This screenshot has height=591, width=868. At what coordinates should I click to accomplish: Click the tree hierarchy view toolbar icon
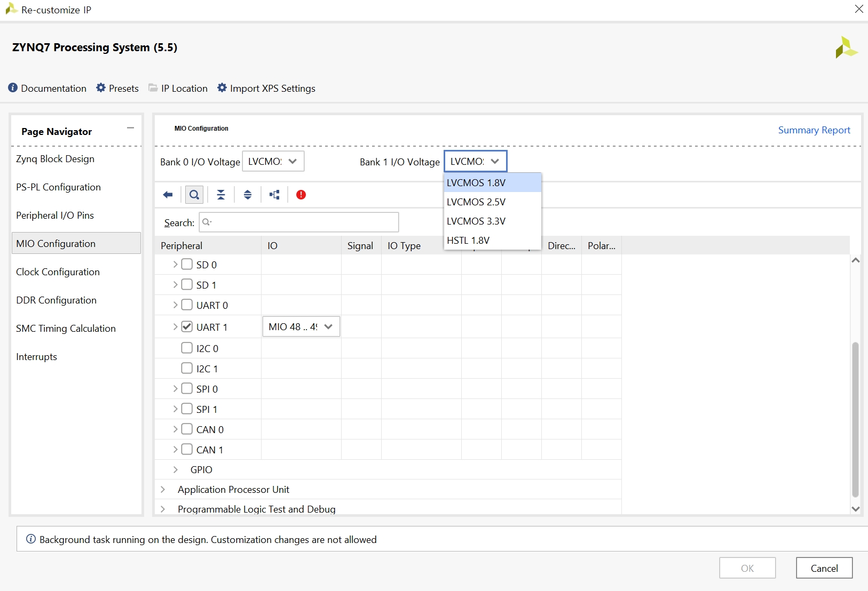click(x=274, y=195)
